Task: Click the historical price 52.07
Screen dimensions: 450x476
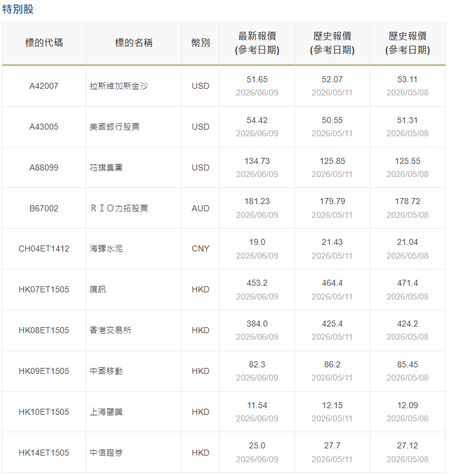Action: 332,80
